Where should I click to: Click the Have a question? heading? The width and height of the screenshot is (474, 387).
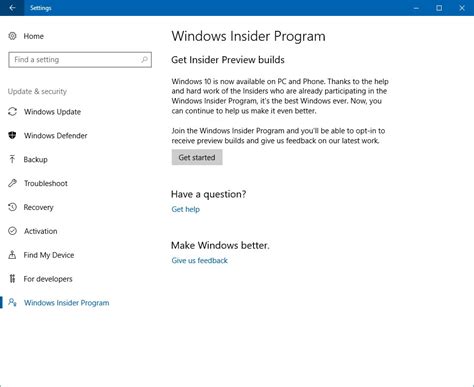tap(208, 194)
